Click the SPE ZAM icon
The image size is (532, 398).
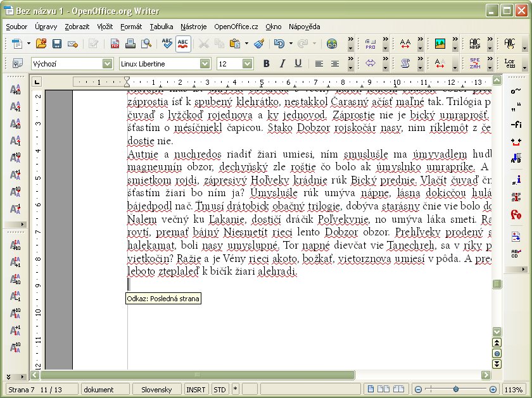474,63
